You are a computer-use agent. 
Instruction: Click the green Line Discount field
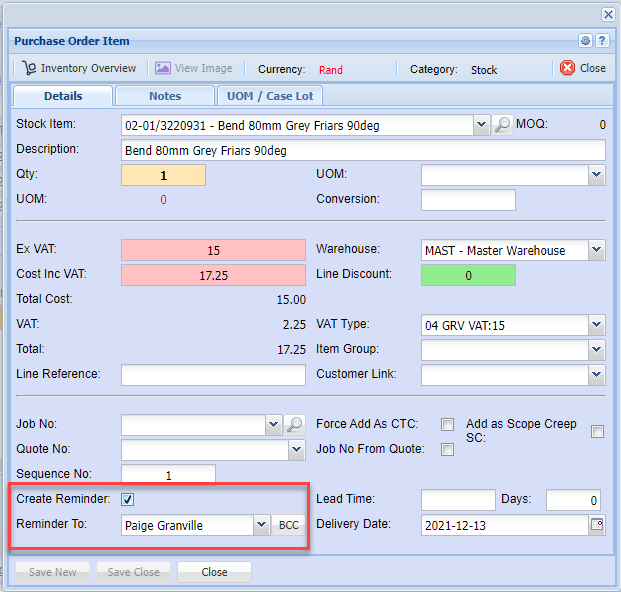tap(468, 275)
